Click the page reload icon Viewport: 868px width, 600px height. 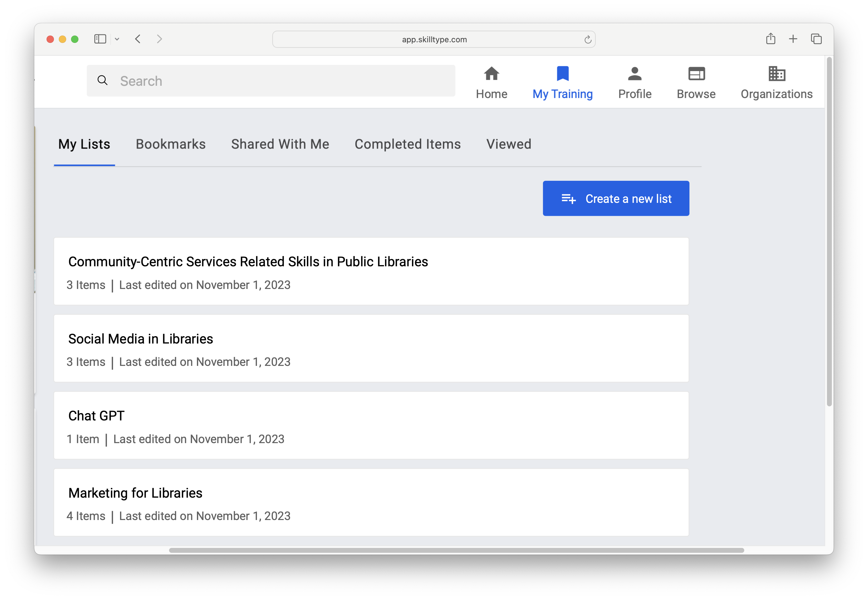[x=587, y=40]
